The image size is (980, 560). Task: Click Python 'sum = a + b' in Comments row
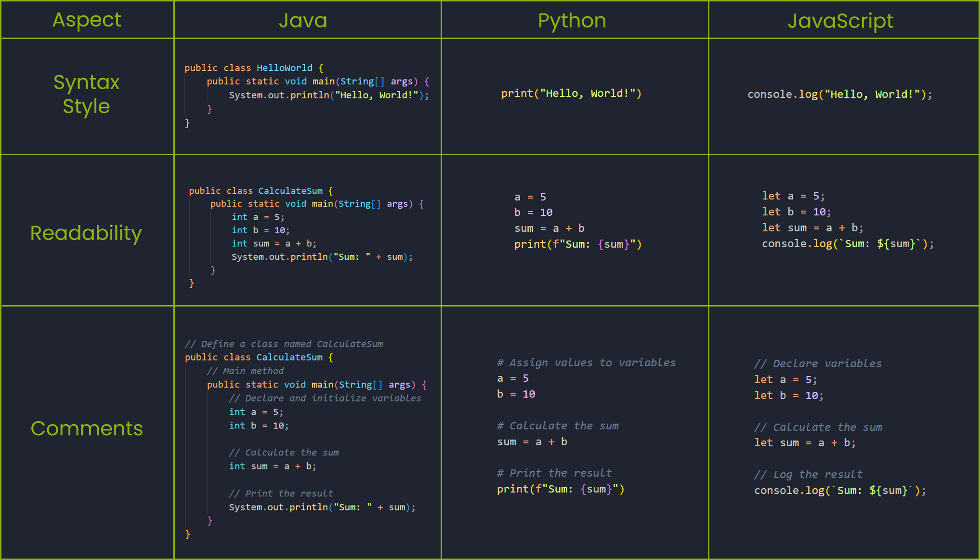(x=532, y=442)
